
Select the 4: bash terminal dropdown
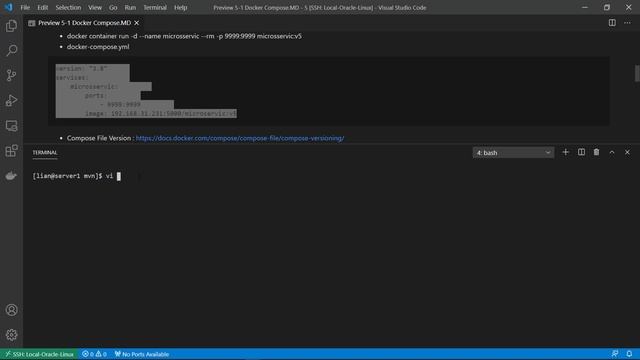(513, 153)
